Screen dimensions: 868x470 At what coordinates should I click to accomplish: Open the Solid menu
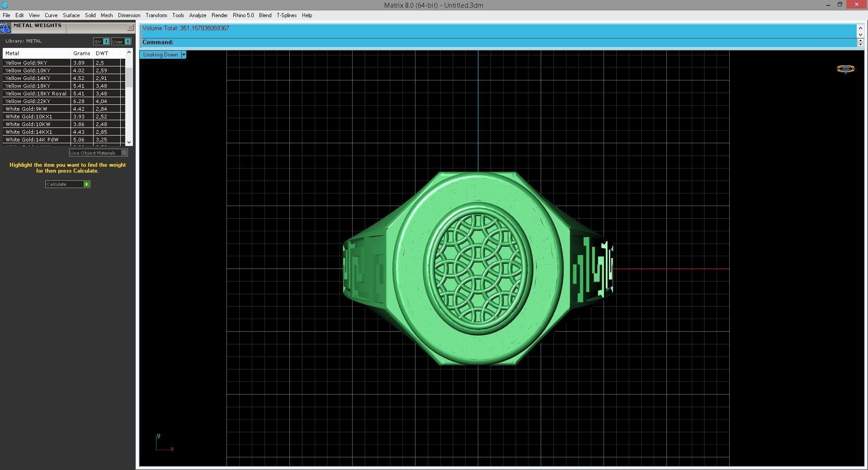[90, 15]
